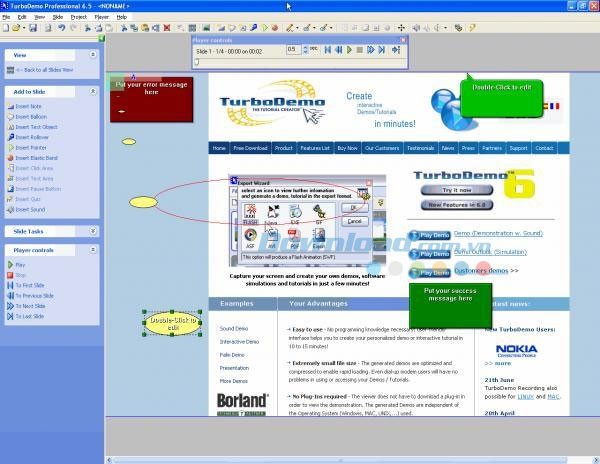Open the Help menu

coord(122,17)
